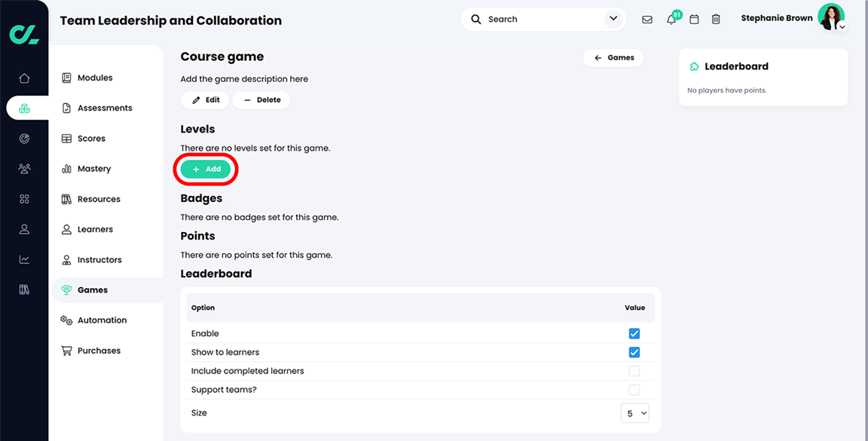Click Stephanie Brown's profile avatar

[x=830, y=17]
